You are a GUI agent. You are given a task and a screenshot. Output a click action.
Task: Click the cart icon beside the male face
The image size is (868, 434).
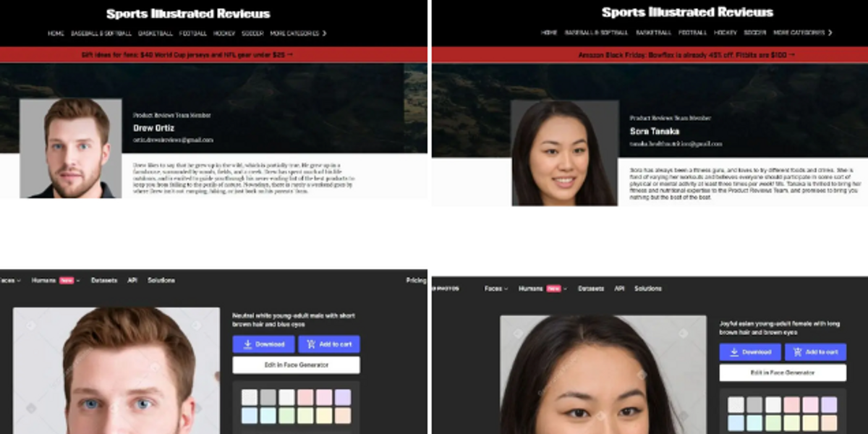(312, 344)
